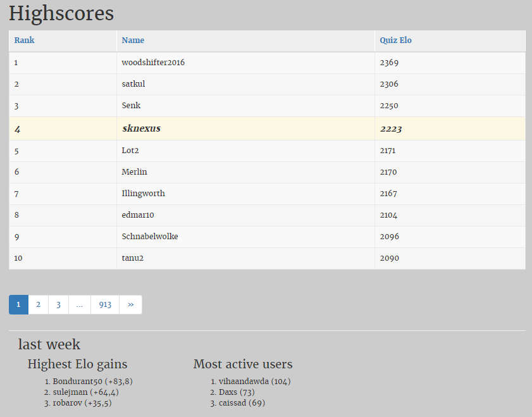532x417 pixels.
Task: Select the name Senk
Action: (131, 106)
